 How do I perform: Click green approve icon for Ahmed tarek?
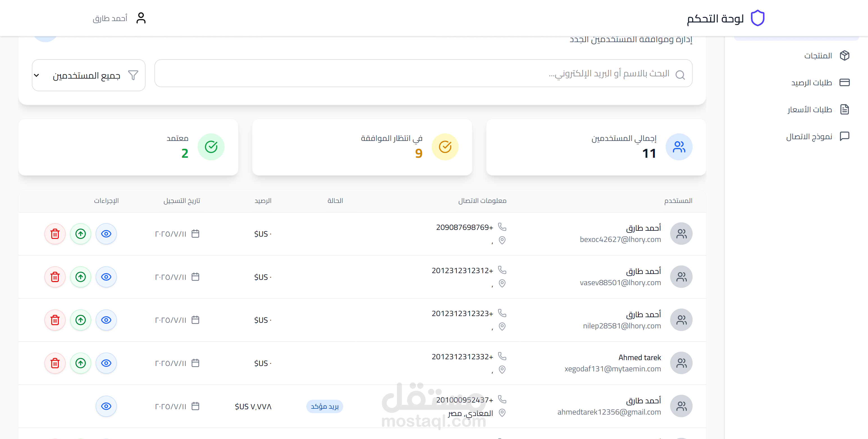[81, 363]
